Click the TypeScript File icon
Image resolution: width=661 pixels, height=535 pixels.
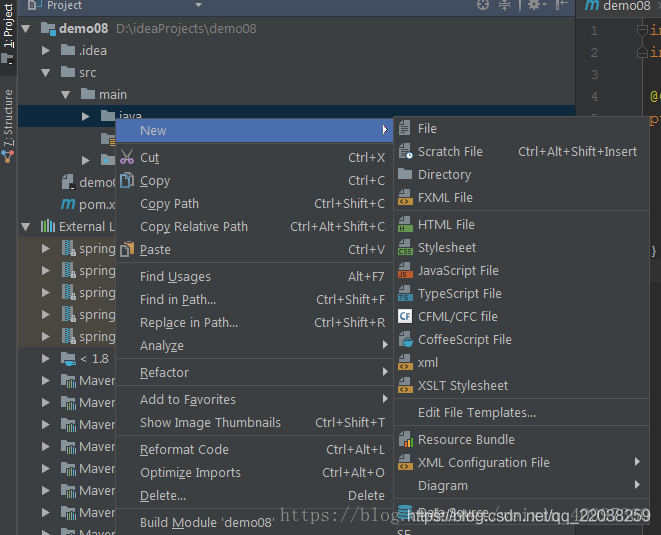coord(405,293)
